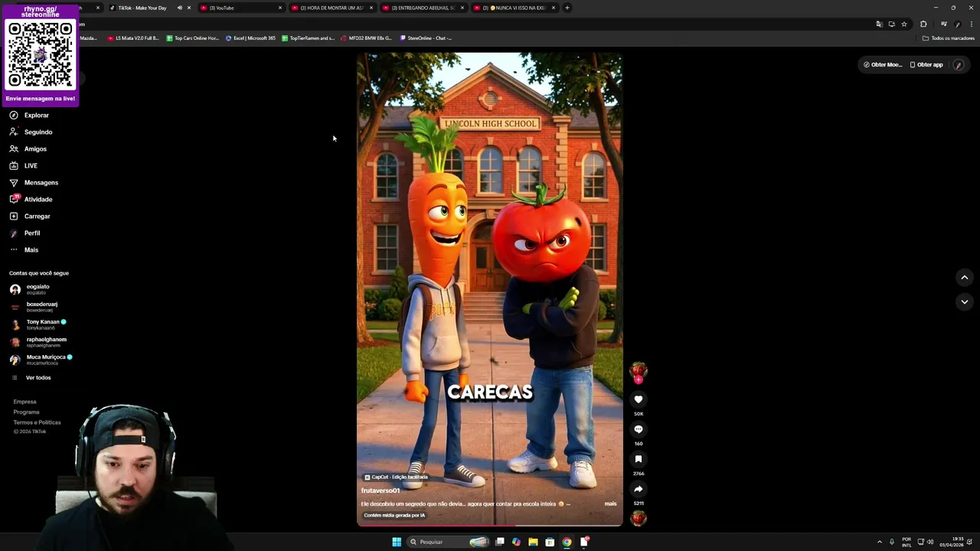Click the taskbar Pesquisar search box
980x551 pixels.
coord(449,542)
